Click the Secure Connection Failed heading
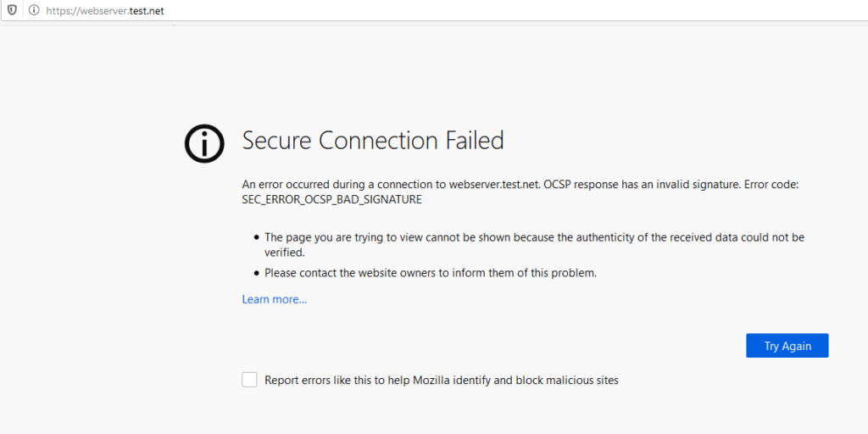The image size is (868, 434). 373,141
